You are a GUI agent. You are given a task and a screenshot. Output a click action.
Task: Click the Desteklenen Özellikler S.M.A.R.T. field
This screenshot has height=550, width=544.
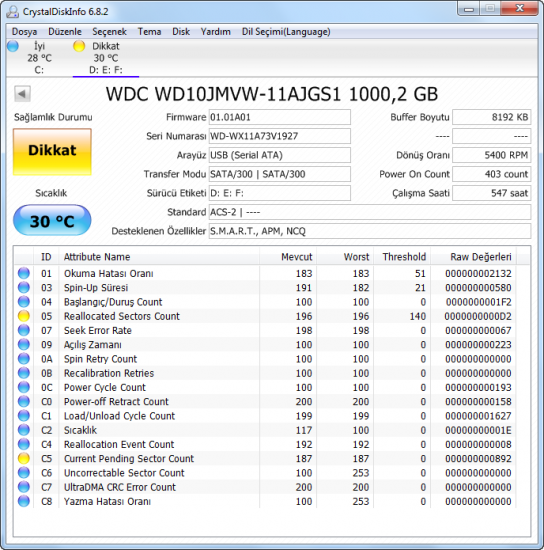[370, 231]
